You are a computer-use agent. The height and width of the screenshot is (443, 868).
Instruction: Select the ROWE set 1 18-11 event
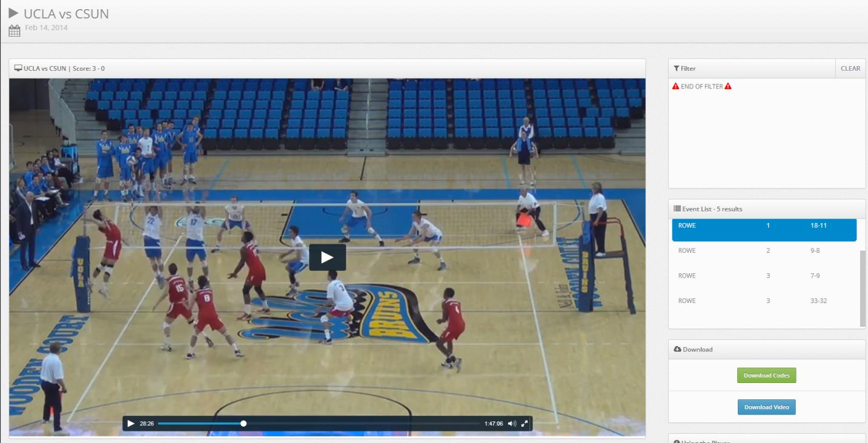tap(764, 230)
